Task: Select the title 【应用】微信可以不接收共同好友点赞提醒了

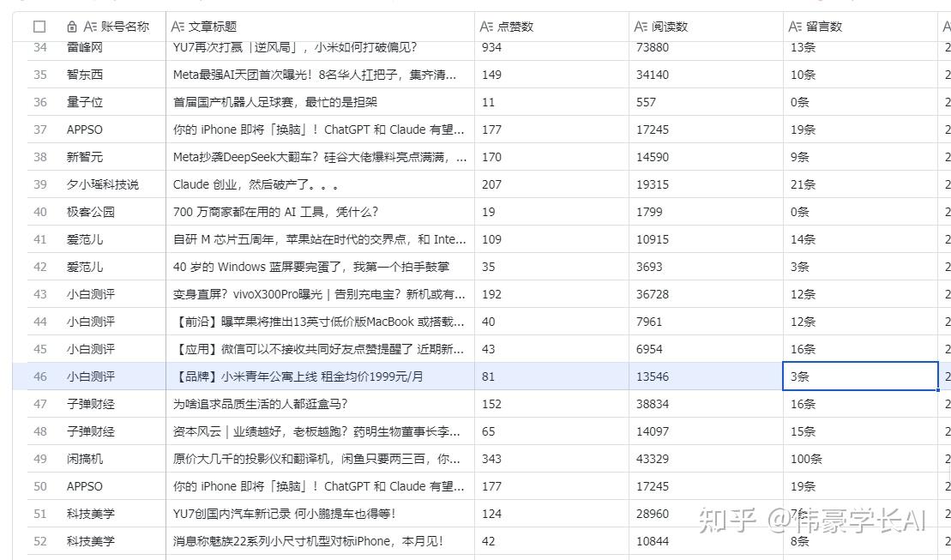Action: pos(318,349)
